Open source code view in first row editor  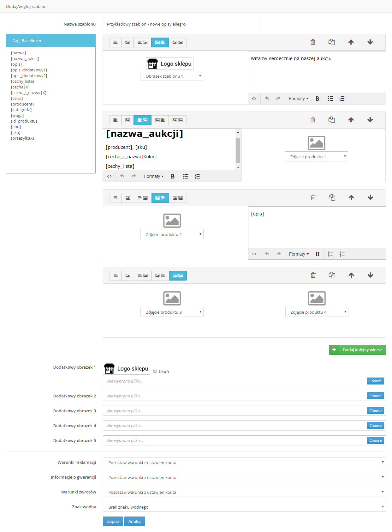click(254, 99)
